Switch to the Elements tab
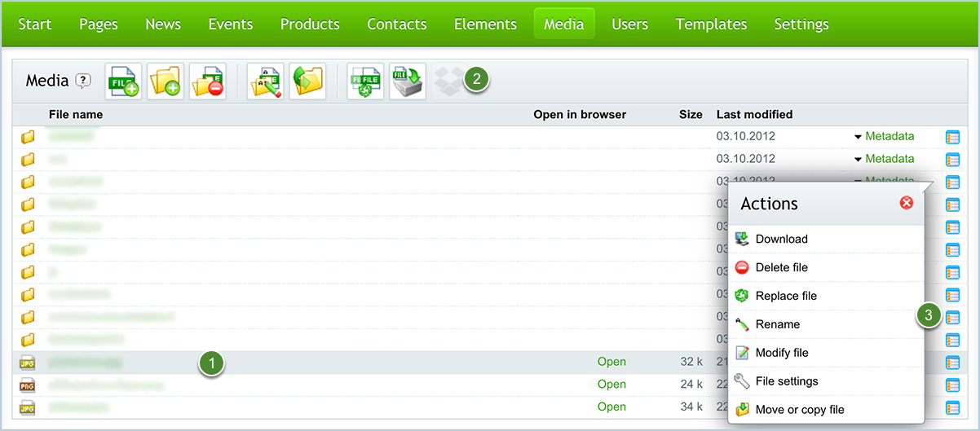The image size is (980, 431). [x=485, y=24]
